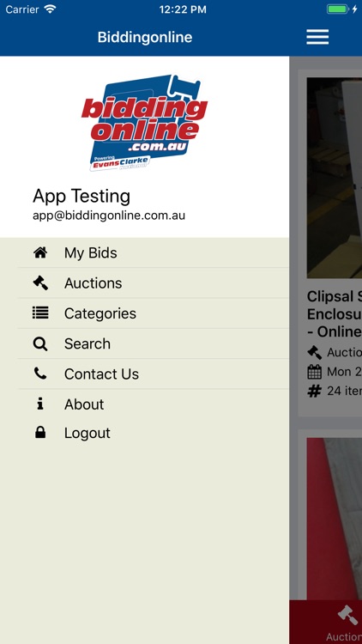Tap the calendar icon next to Mon date
The height and width of the screenshot is (644, 362).
pos(314,372)
